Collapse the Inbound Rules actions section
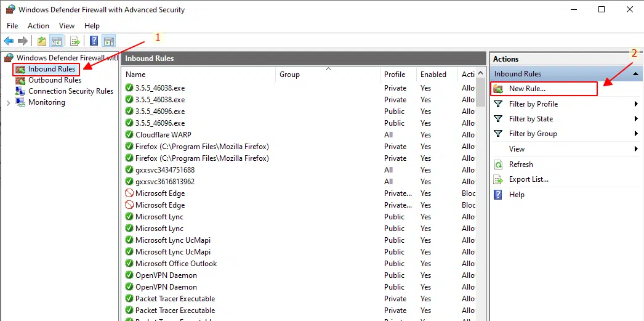Viewport: 644px width, 321px height. tap(636, 74)
